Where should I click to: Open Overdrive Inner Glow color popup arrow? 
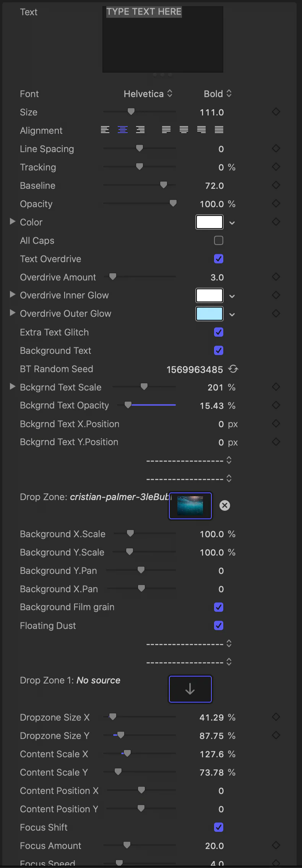click(232, 296)
